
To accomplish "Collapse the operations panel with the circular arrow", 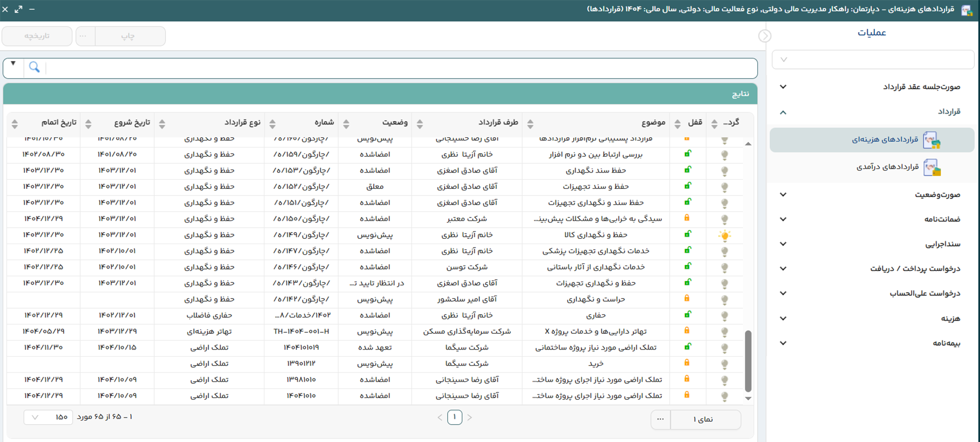I will point(765,36).
